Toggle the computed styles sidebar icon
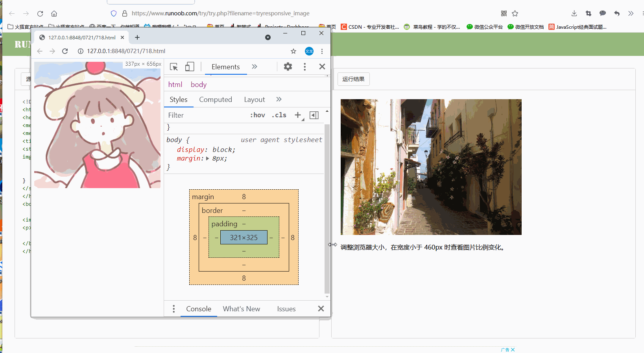The image size is (644, 353). (314, 115)
